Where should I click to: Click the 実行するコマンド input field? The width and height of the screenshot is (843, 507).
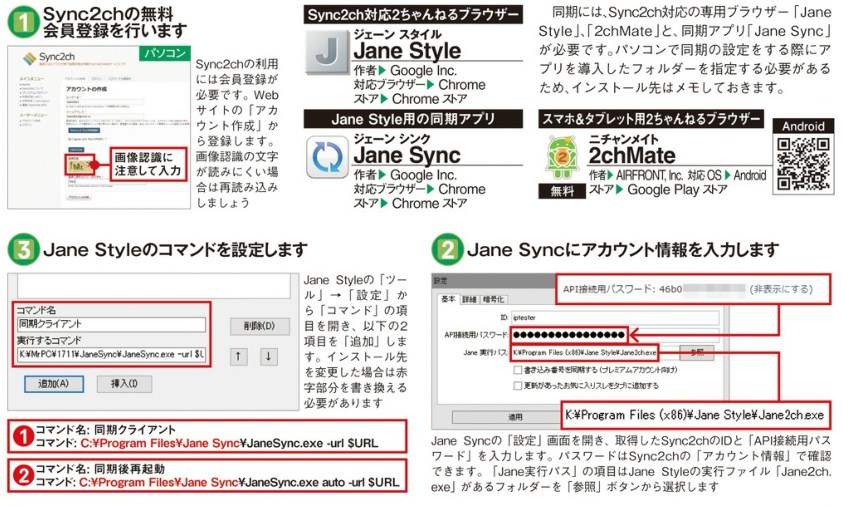[x=111, y=354]
